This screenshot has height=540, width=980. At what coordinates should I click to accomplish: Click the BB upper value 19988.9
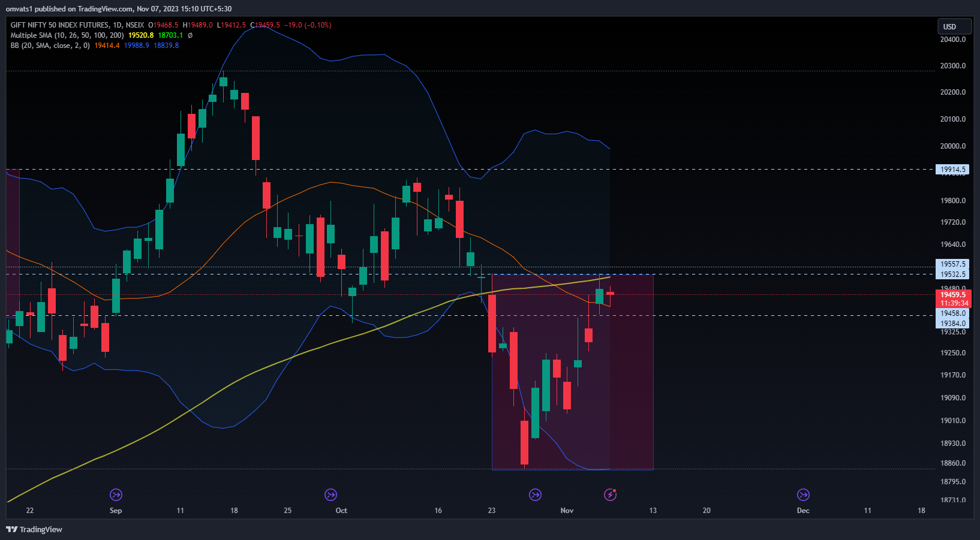(x=137, y=46)
